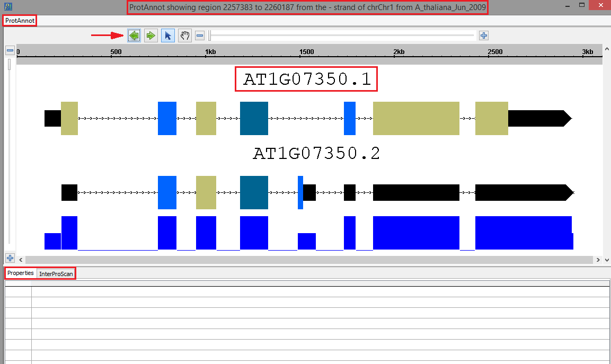Switch to the InterProScan tab

point(56,273)
